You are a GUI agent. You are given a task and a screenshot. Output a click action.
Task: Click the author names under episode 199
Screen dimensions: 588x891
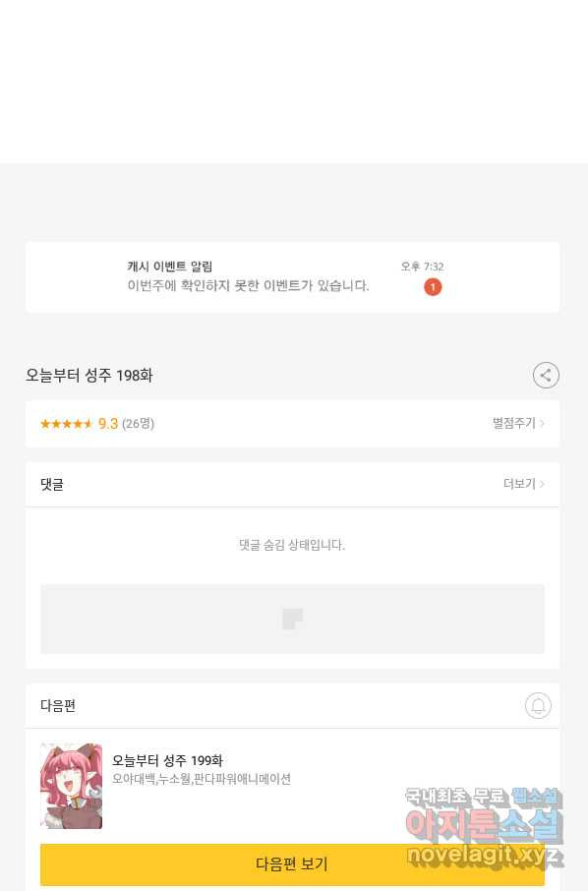tap(202, 779)
